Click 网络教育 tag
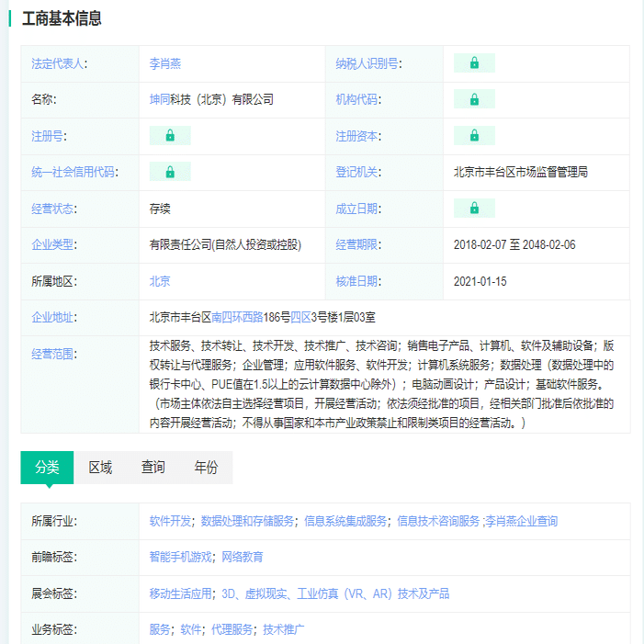 (243, 557)
